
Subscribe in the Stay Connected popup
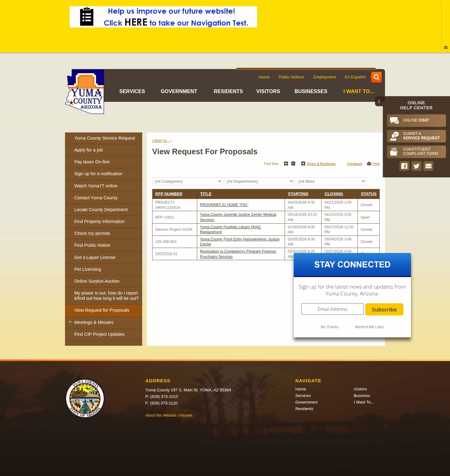(x=384, y=309)
